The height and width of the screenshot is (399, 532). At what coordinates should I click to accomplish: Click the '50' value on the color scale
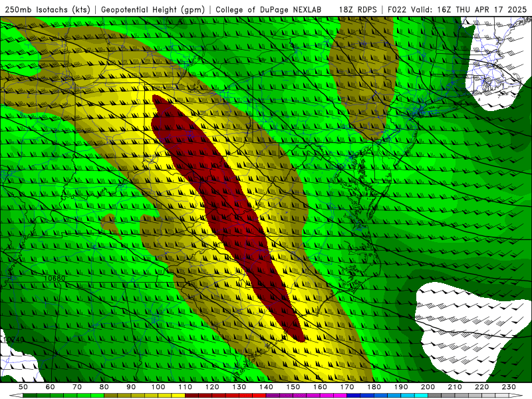[23, 387]
